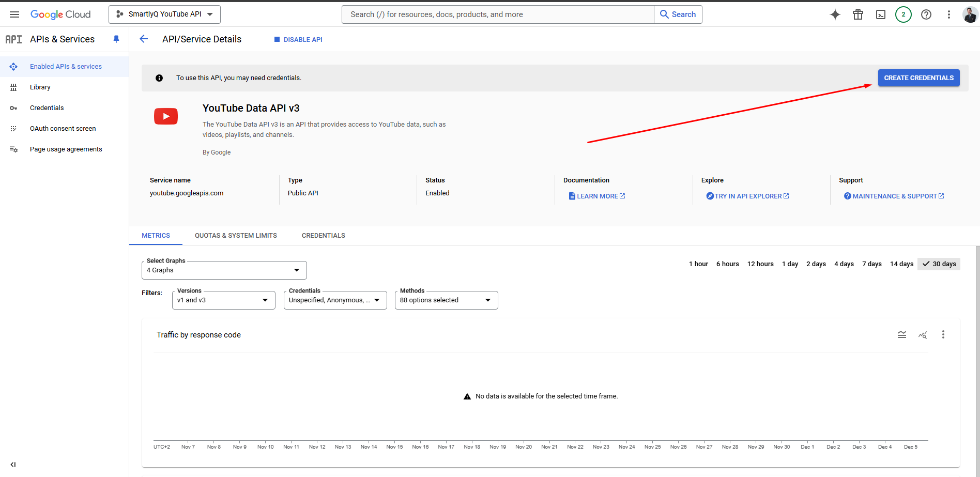Click the Enabled status value
This screenshot has height=477, width=980.
pos(437,193)
